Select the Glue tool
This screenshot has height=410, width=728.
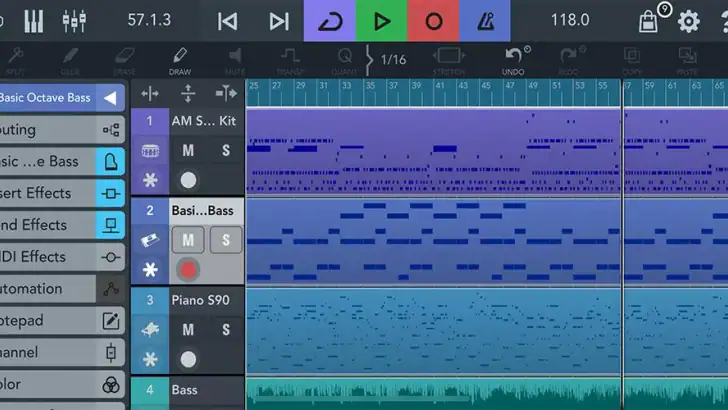click(70, 61)
